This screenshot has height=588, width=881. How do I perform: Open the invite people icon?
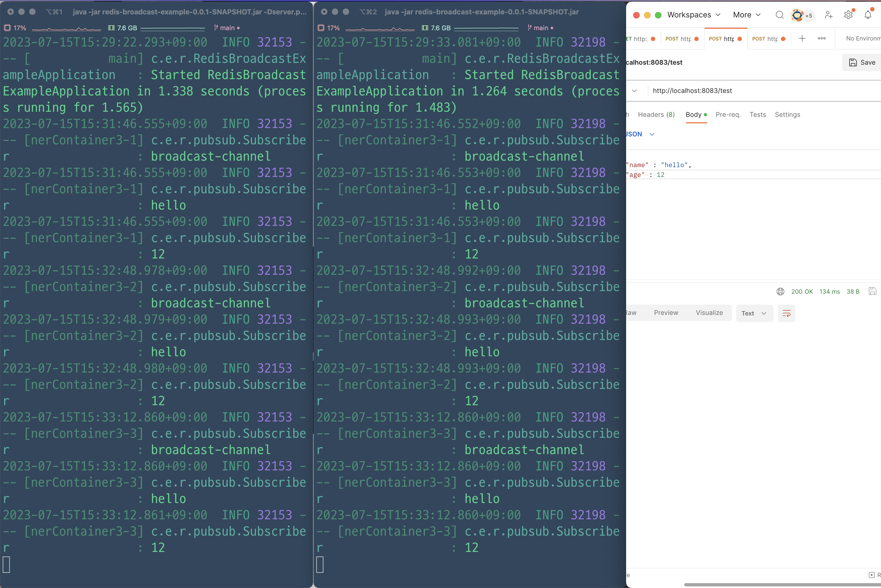click(829, 15)
